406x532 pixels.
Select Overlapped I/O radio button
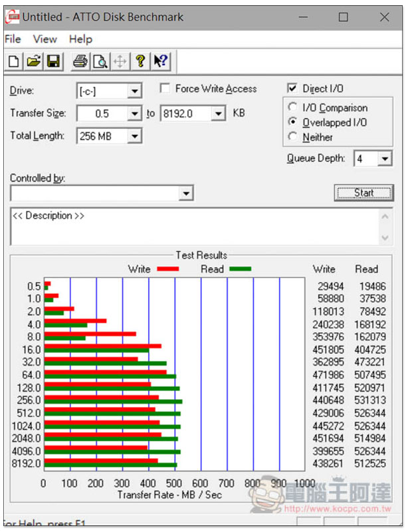point(292,122)
